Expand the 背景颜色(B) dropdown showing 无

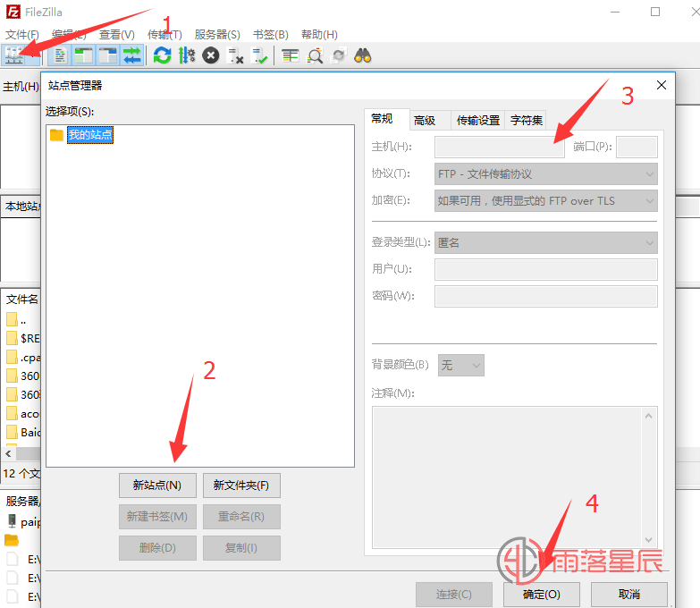click(460, 365)
